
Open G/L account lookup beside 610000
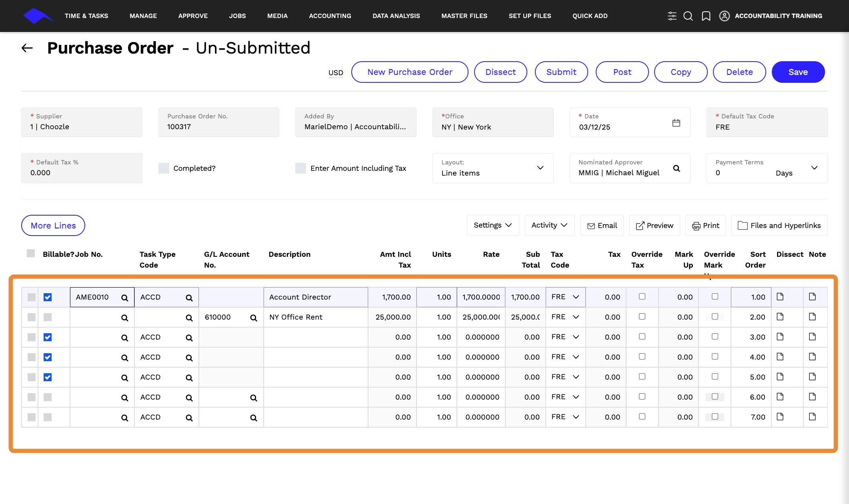tap(254, 318)
